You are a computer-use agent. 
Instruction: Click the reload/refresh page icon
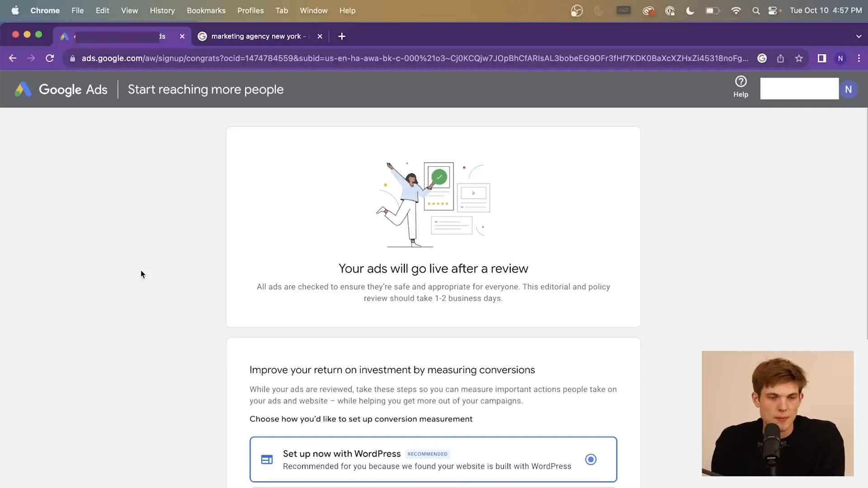tap(49, 58)
